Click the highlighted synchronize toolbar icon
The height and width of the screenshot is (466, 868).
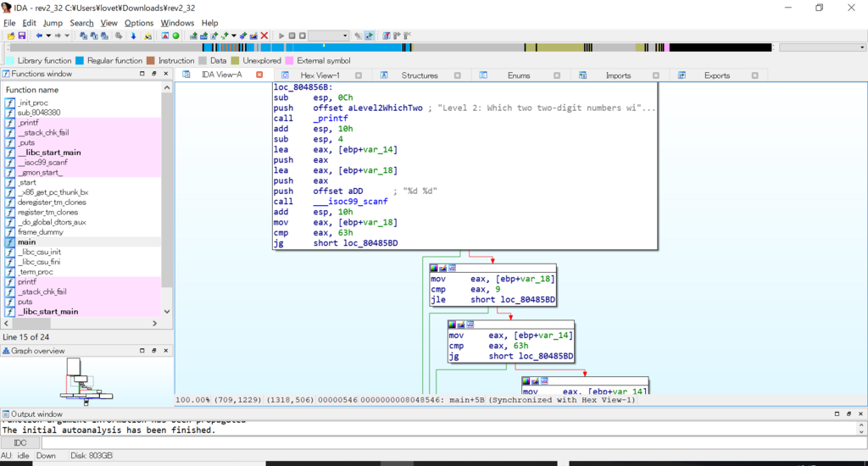(x=369, y=36)
